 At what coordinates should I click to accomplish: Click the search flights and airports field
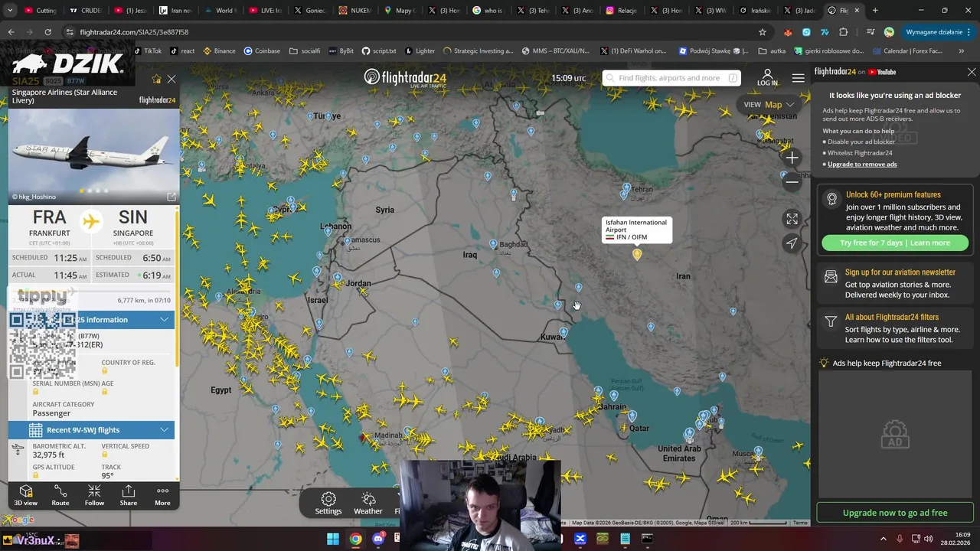[x=671, y=78]
